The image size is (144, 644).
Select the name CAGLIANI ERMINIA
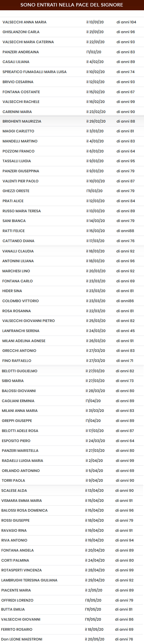coord(18,401)
